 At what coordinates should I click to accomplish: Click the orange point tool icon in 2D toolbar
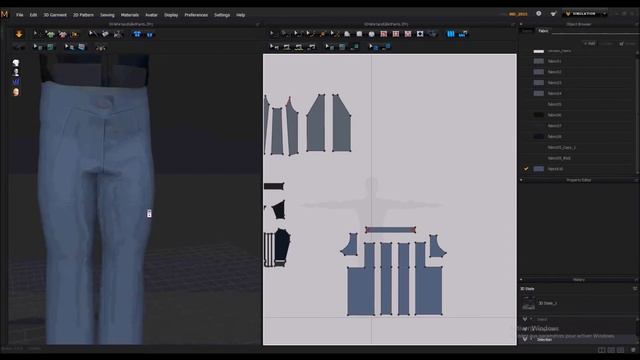pyautogui.click(x=322, y=34)
